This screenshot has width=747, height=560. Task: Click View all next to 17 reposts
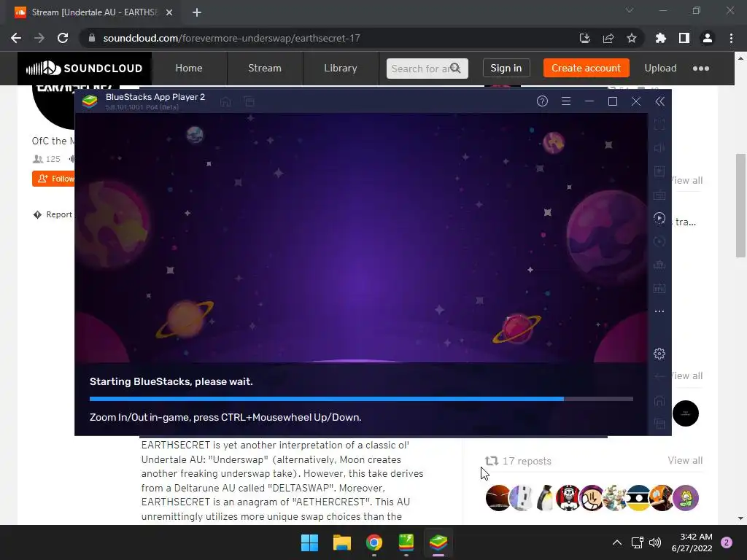(x=685, y=460)
